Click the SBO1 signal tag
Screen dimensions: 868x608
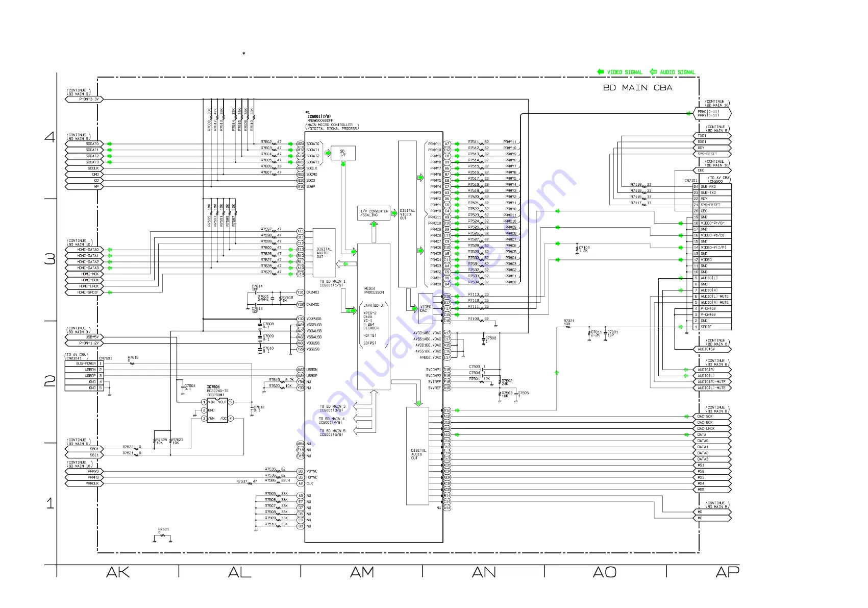(x=84, y=449)
